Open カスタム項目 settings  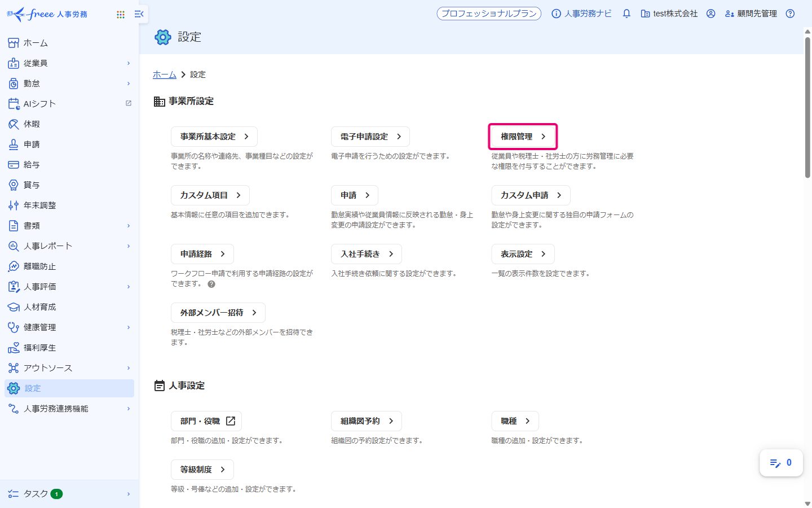pos(210,195)
